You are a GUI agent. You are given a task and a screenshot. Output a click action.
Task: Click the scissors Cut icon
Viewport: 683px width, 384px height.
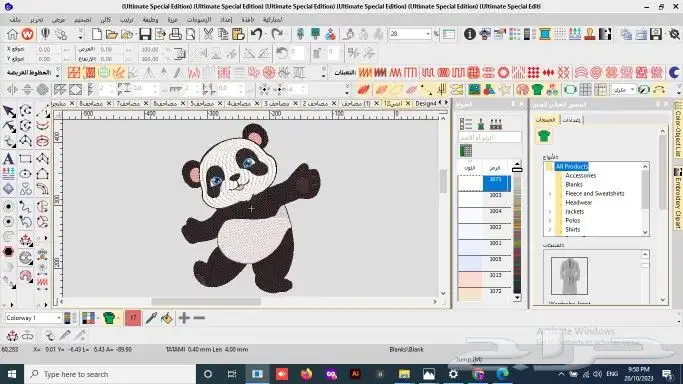pos(208,34)
